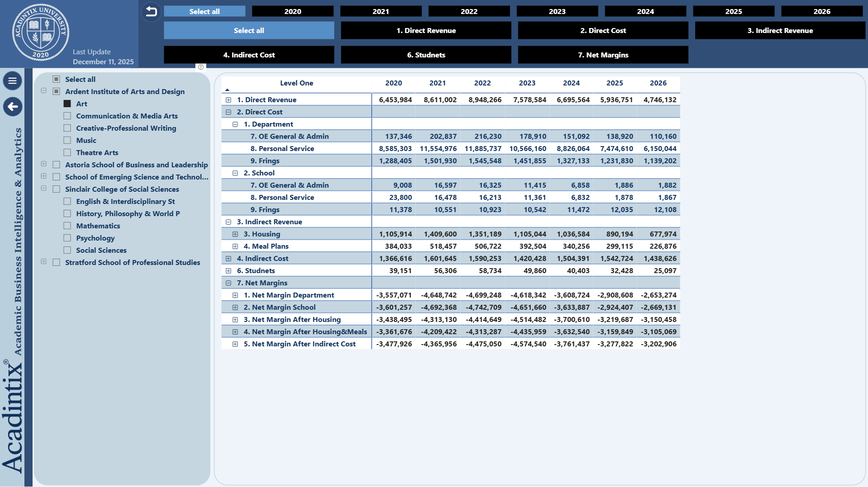Click the 1. Direct Revenue slicer button
The height and width of the screenshot is (487, 868).
tap(426, 30)
